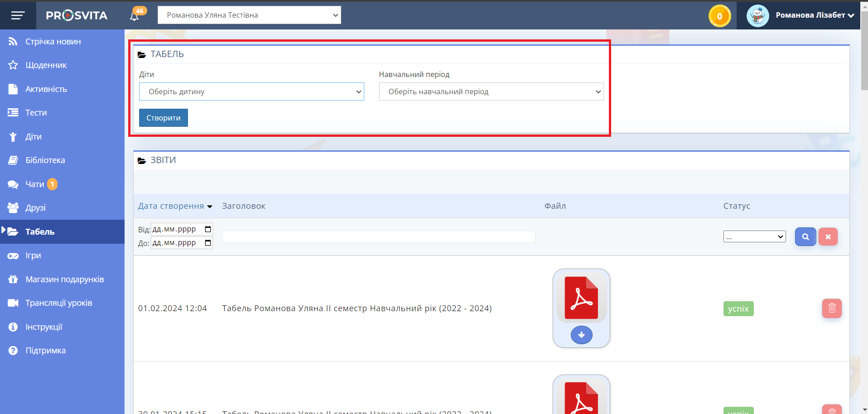
Task: Click the gold coin balance icon
Action: coord(719,16)
